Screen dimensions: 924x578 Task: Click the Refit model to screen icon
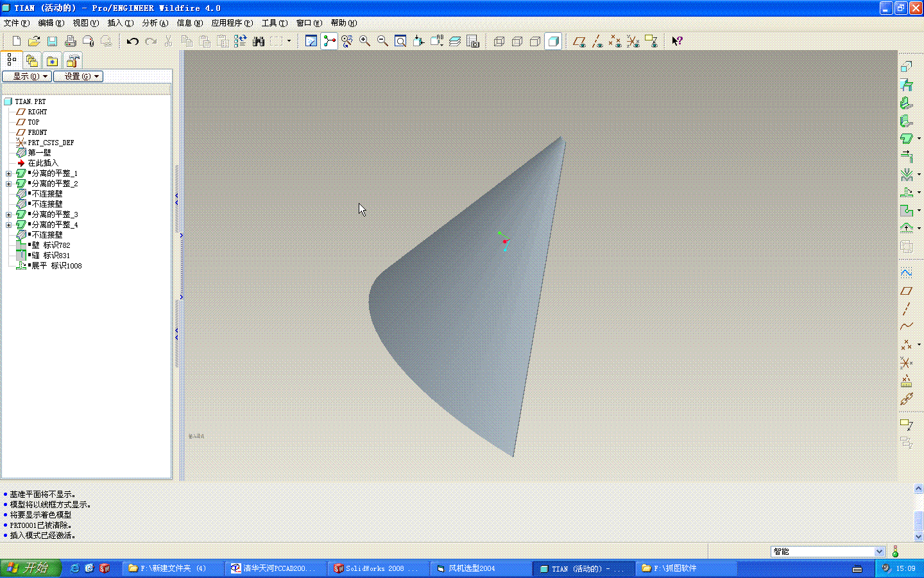point(400,41)
